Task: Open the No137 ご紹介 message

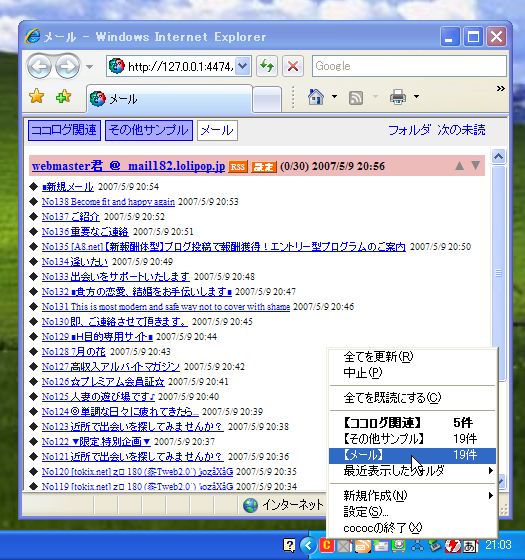Action: 70,216
